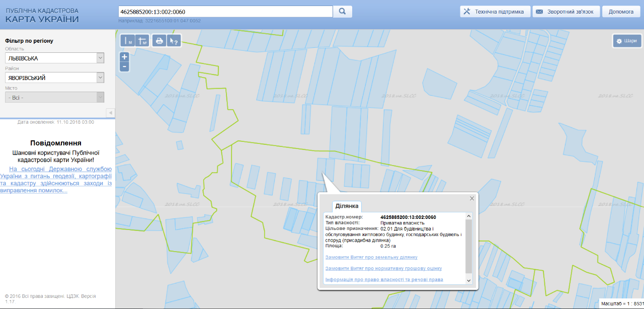
Task: Zoom in on the map
Action: tap(125, 57)
